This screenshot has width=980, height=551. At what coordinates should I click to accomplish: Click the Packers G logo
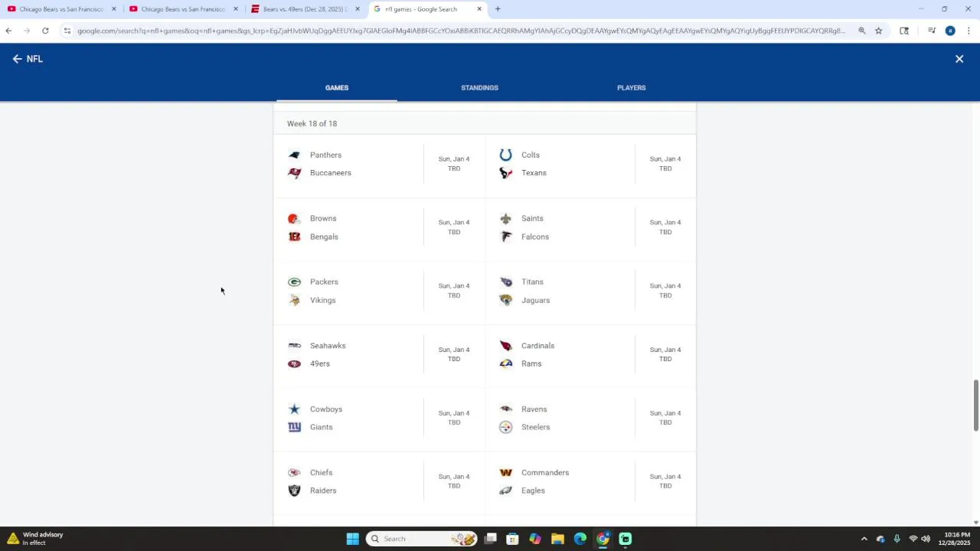pyautogui.click(x=294, y=282)
